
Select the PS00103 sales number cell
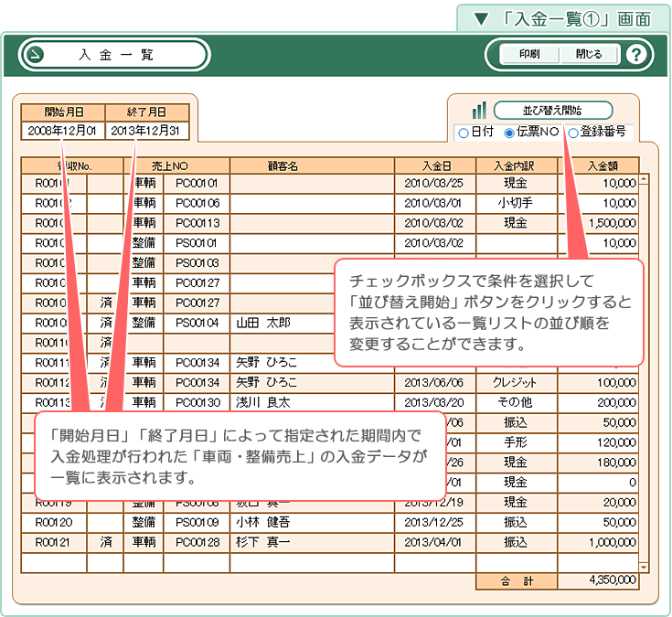[x=197, y=263]
